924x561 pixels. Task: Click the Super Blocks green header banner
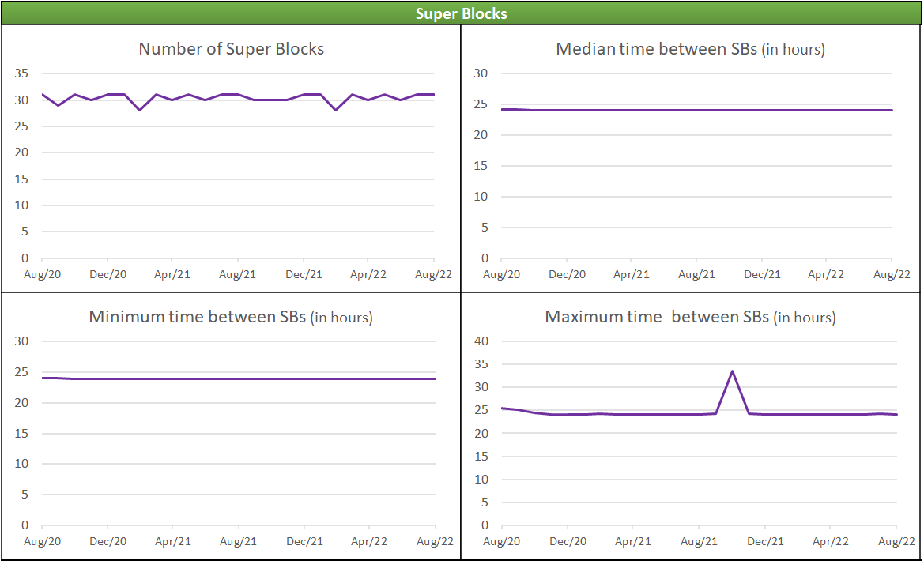(x=462, y=14)
